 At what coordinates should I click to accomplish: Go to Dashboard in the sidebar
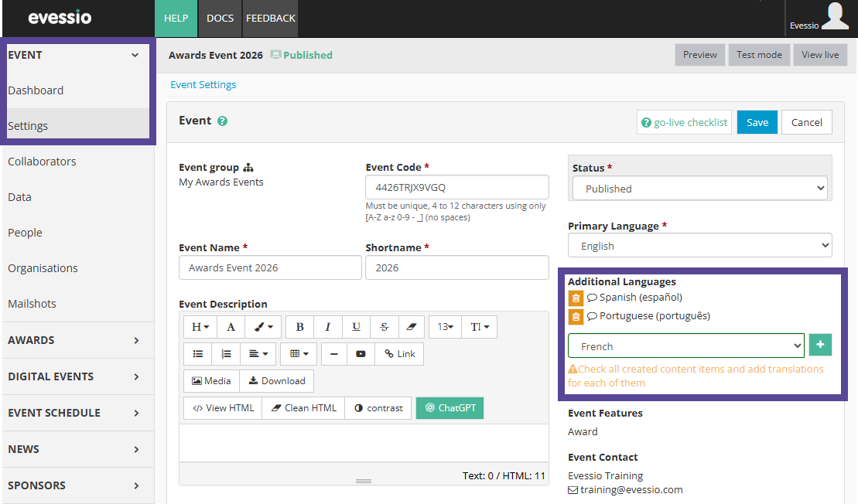point(36,90)
